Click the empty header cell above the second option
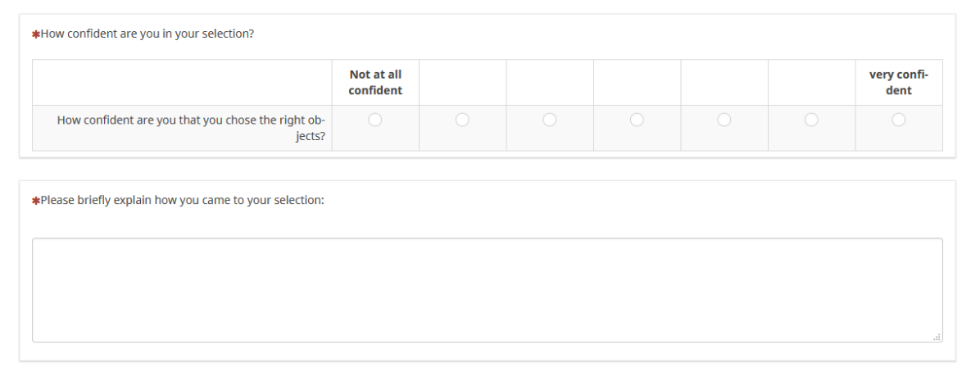 [x=462, y=82]
